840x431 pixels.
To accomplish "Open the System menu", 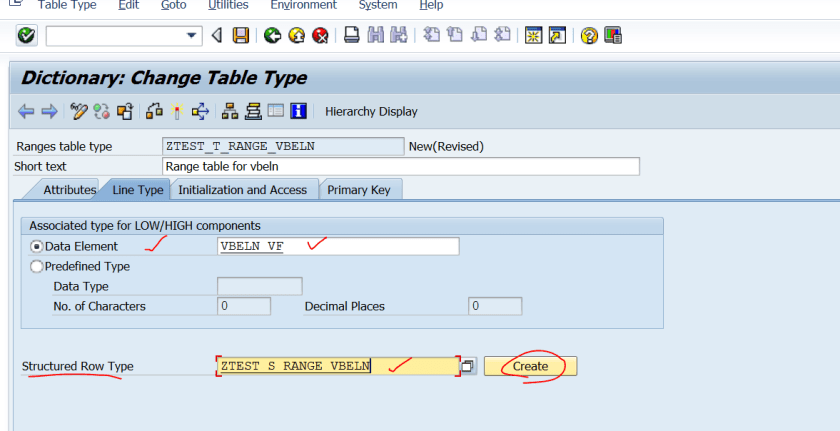I will [378, 5].
